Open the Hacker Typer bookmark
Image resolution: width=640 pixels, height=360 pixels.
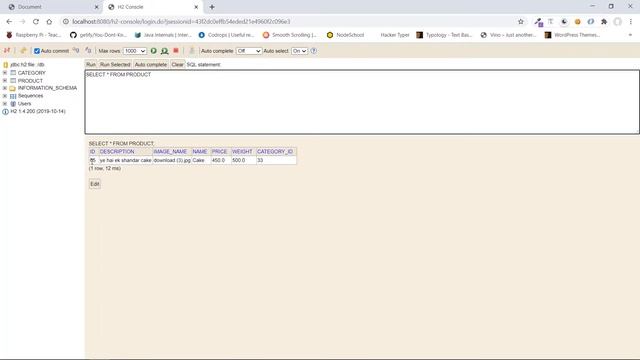tap(394, 35)
